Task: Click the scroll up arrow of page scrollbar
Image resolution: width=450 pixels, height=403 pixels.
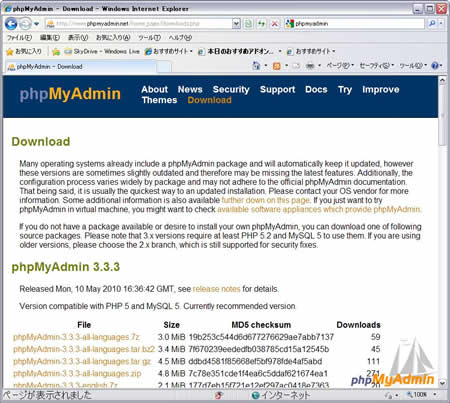Action: tap(442, 80)
